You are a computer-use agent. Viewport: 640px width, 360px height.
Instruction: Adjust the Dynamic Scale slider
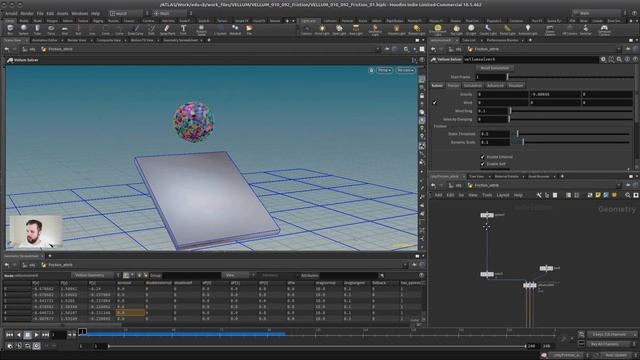click(571, 142)
